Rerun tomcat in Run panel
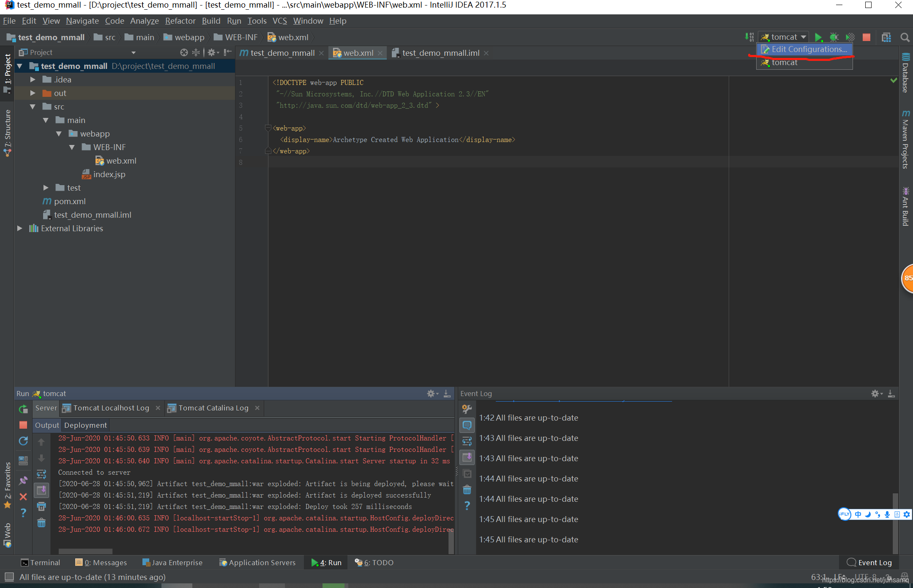 (23, 409)
